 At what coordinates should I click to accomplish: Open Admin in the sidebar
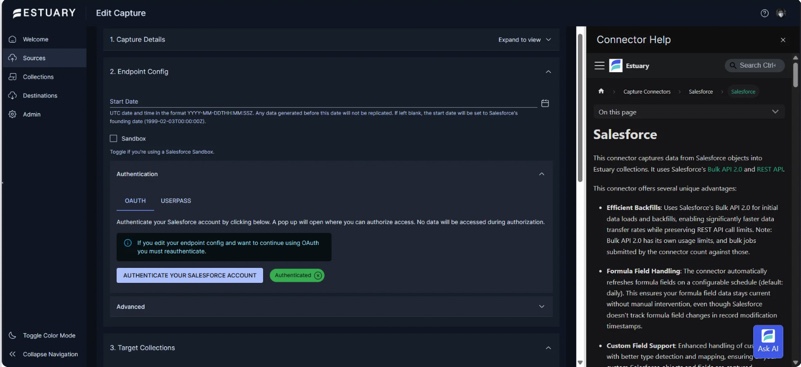click(44, 114)
